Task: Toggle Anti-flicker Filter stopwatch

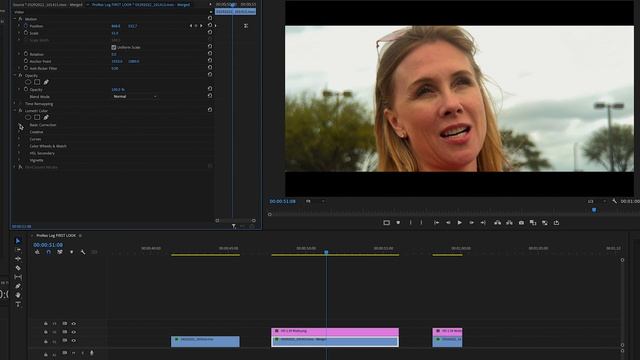Action: [x=26, y=68]
